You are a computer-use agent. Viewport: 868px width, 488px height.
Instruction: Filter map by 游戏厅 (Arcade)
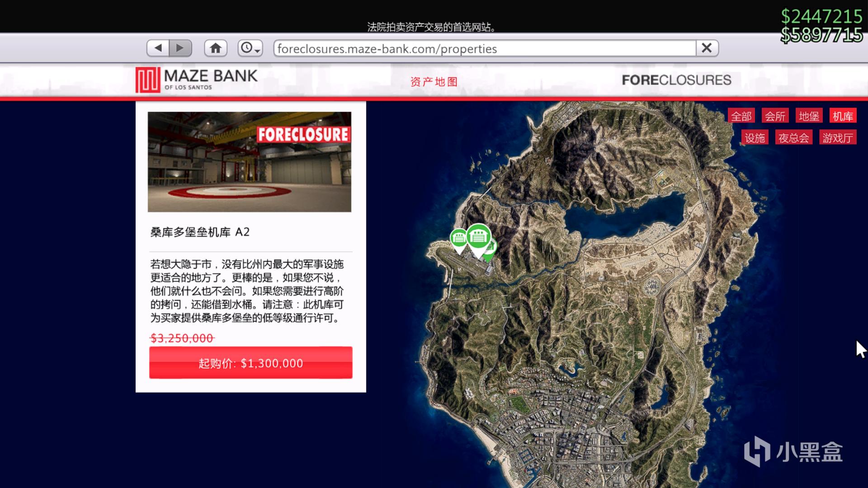pos(837,138)
